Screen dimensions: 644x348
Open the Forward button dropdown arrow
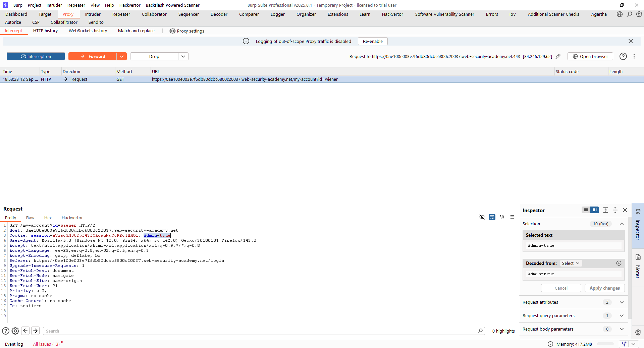pyautogui.click(x=121, y=56)
